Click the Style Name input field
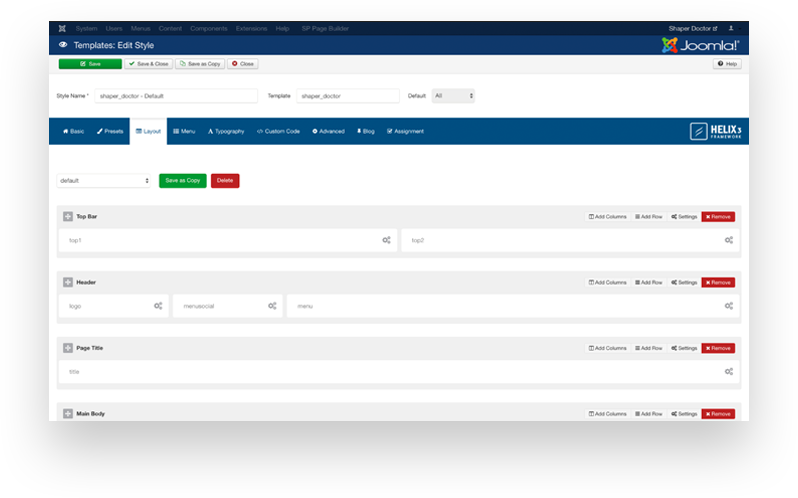Viewport: 798px width, 498px height. pos(176,96)
